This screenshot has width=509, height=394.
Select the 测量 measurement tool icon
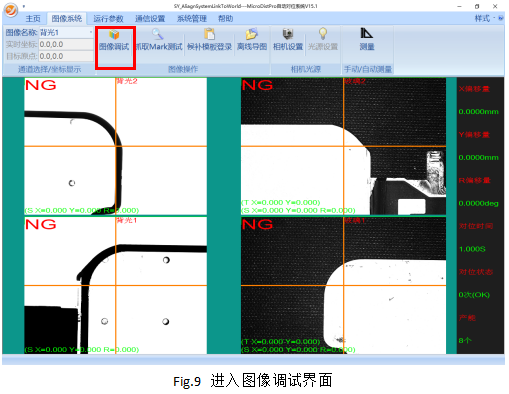(x=367, y=33)
